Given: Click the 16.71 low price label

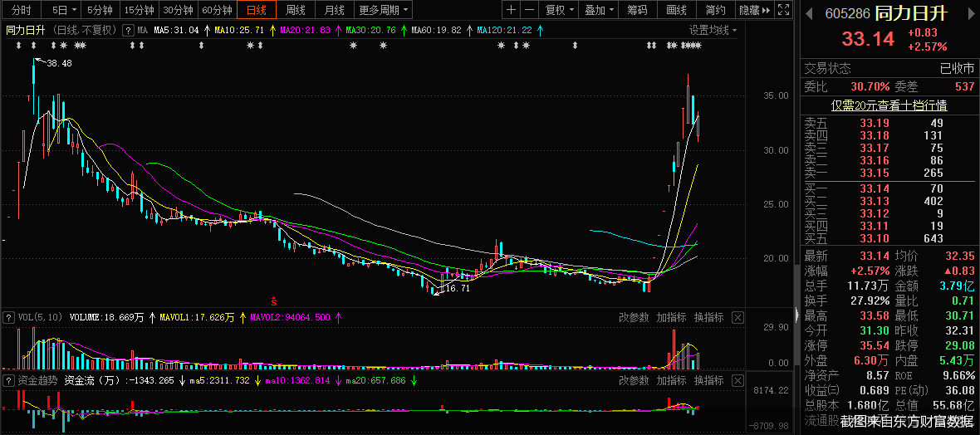Looking at the screenshot, I should [x=456, y=288].
